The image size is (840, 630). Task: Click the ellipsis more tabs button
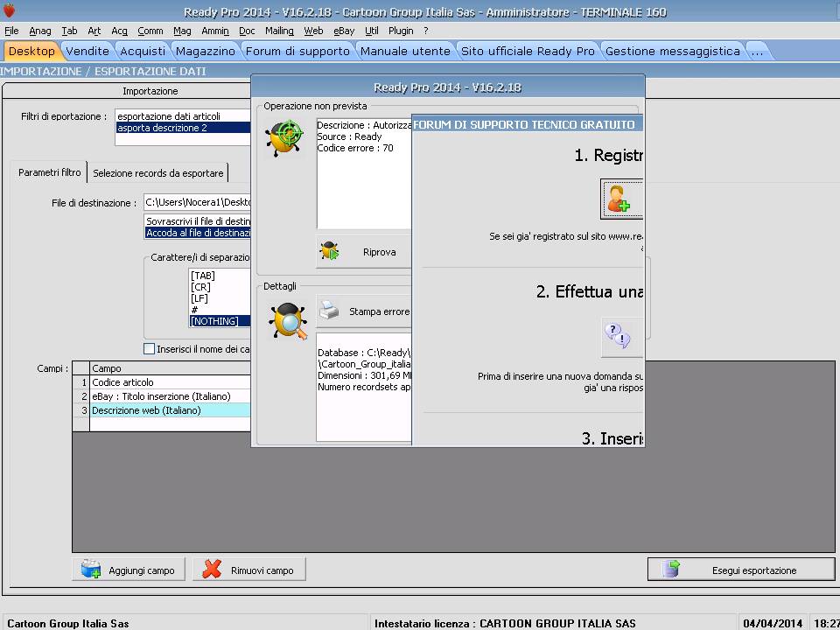(x=757, y=51)
